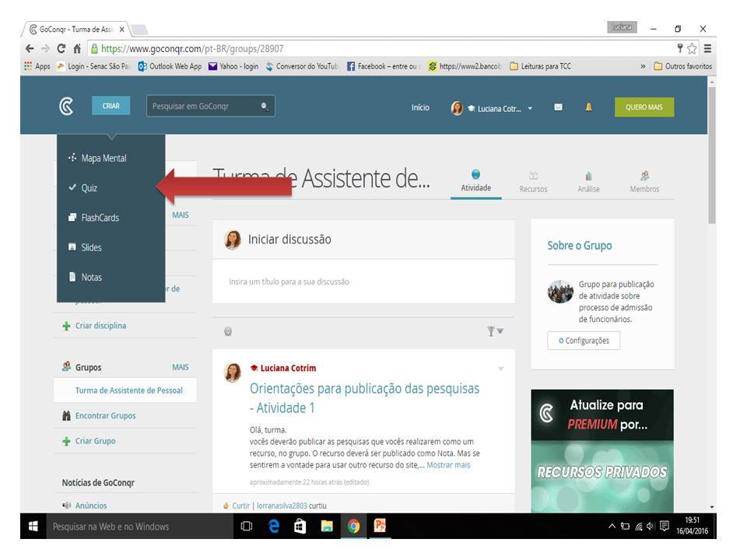Click Criar Grupo in the sidebar
The image size is (747, 560).
(x=95, y=441)
